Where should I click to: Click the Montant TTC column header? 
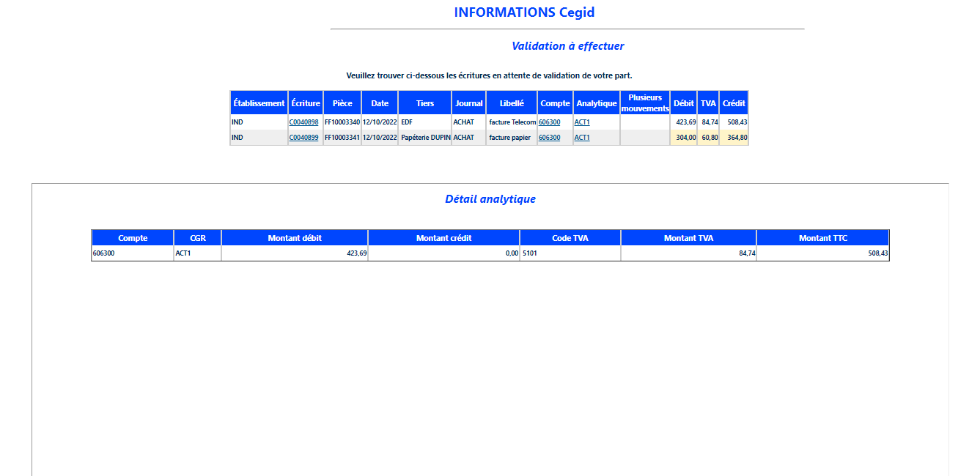(822, 238)
